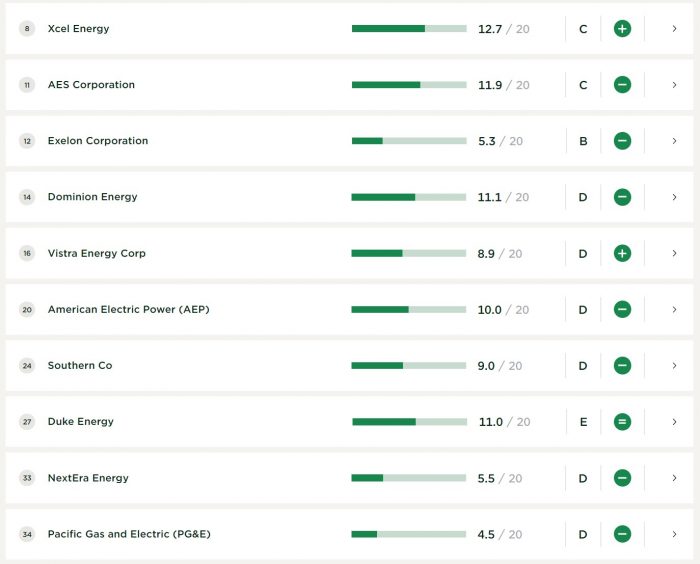The width and height of the screenshot is (700, 564).
Task: Click the grade E letter for Duke Energy
Action: [x=583, y=422]
